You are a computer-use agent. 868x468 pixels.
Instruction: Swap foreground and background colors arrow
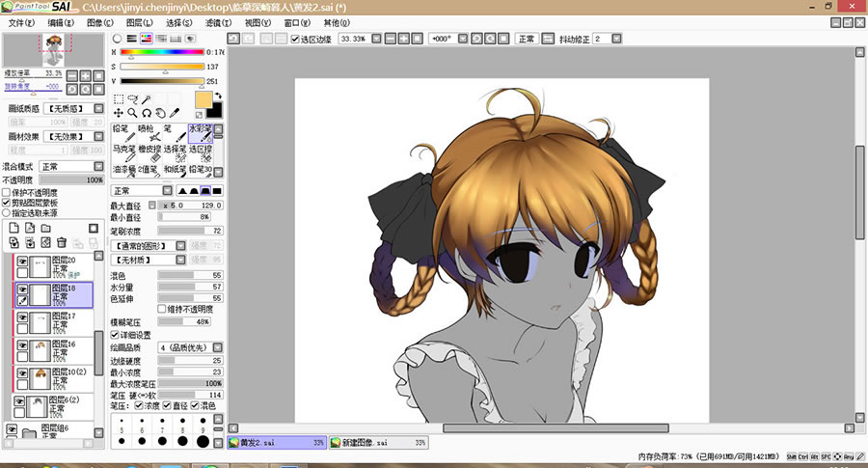point(218,96)
